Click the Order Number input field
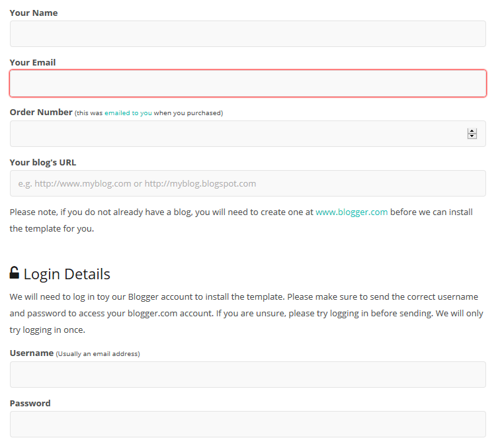498x448 pixels. click(x=248, y=134)
